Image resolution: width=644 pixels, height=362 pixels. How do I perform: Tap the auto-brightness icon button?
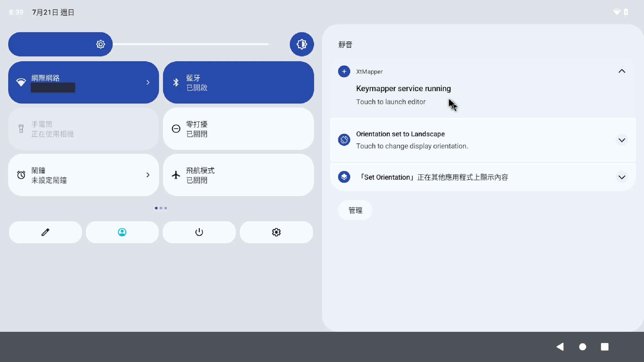pos(302,44)
